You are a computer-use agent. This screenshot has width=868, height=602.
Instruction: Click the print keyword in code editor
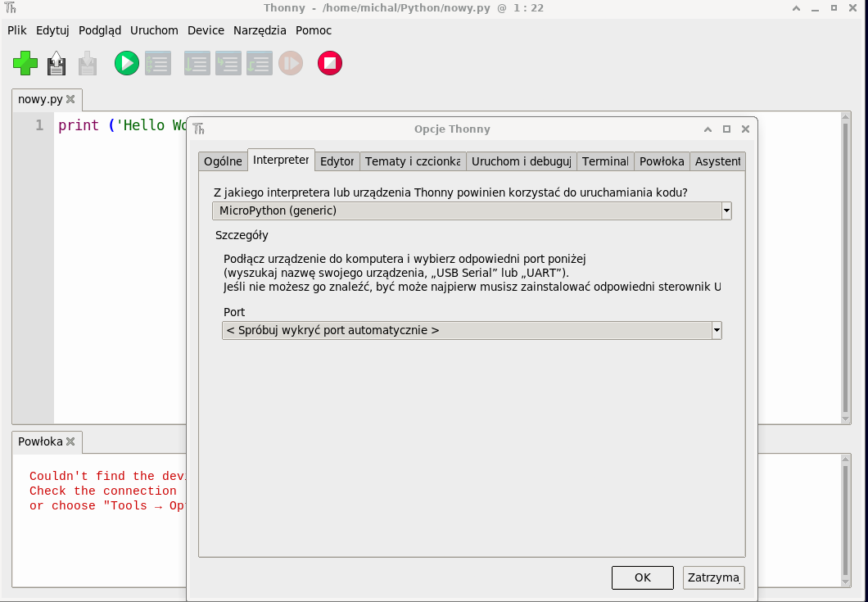coord(79,125)
